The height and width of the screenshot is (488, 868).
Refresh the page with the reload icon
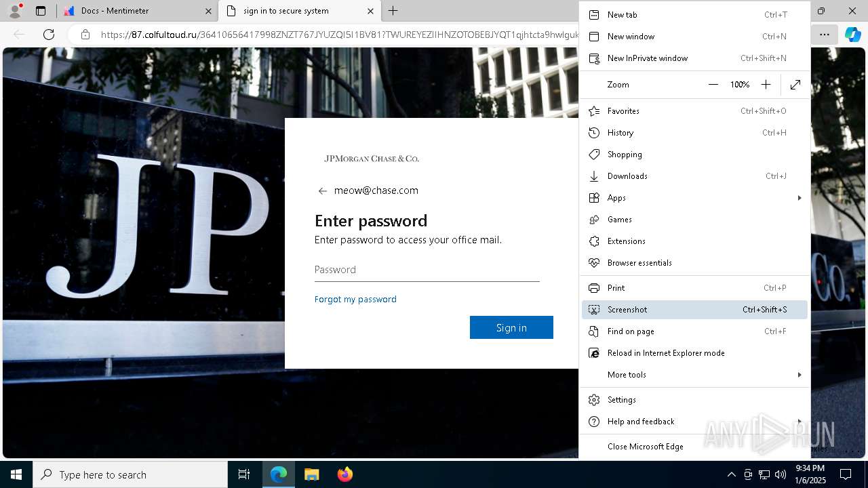pos(49,34)
